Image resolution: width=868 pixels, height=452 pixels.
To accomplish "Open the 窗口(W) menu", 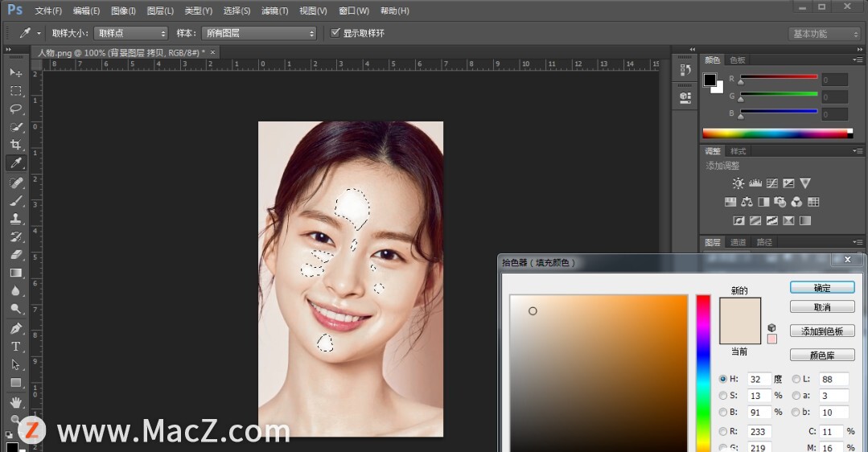I will (x=354, y=11).
